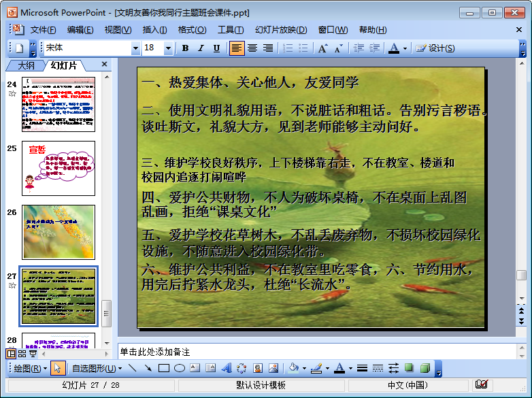This screenshot has height=398, width=532.
Task: Toggle underline formatting
Action: (x=216, y=48)
